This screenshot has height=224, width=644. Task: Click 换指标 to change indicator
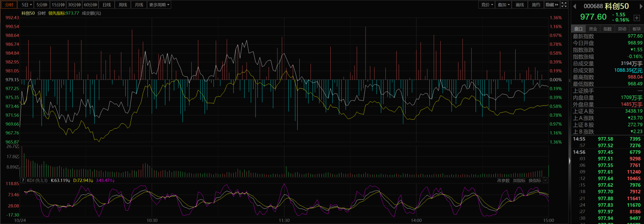coord(535,180)
